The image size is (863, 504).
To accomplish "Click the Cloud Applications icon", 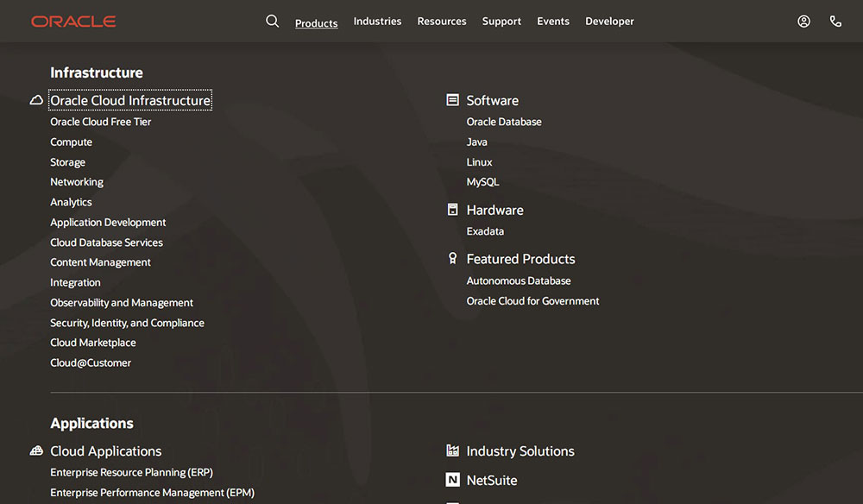I will point(36,451).
